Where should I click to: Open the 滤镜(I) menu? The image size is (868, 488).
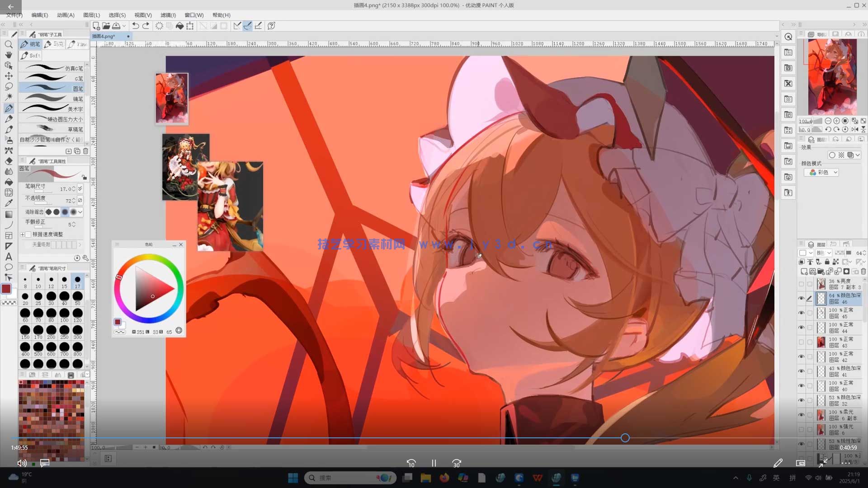tap(168, 15)
